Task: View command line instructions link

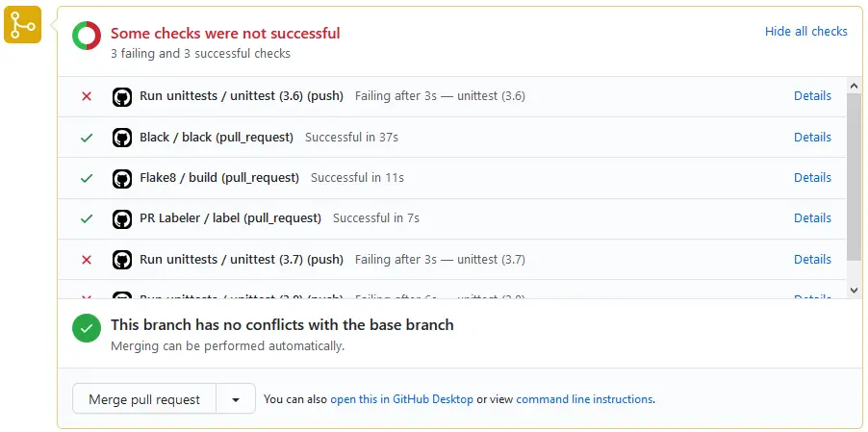Action: 584,399
